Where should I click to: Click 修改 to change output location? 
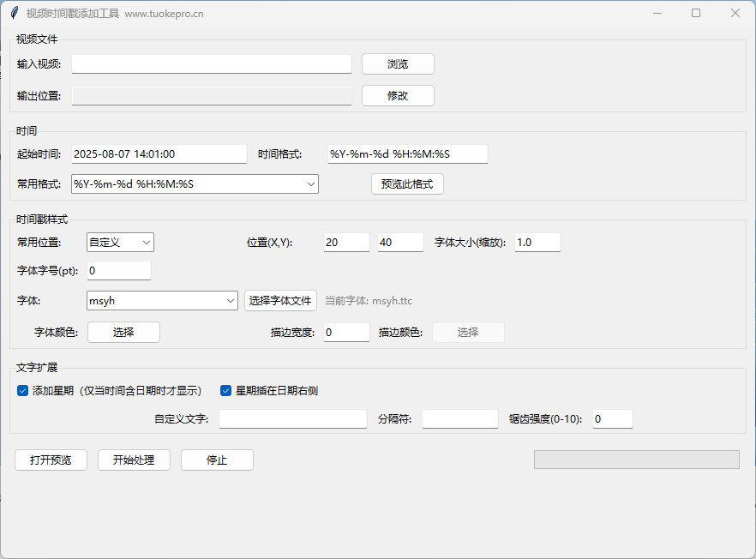[397, 95]
